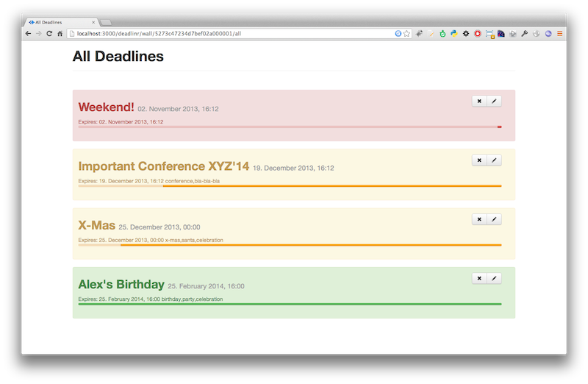Bookmark this page with the star icon

click(x=406, y=33)
